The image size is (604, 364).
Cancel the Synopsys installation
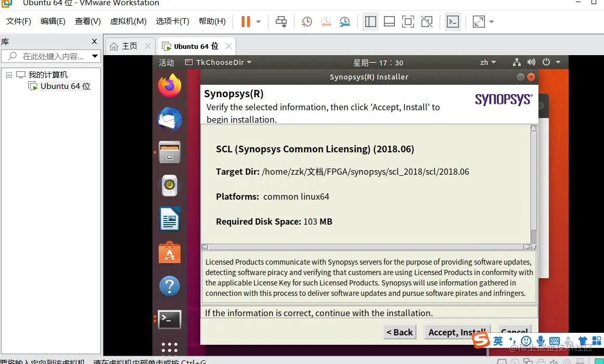(515, 331)
